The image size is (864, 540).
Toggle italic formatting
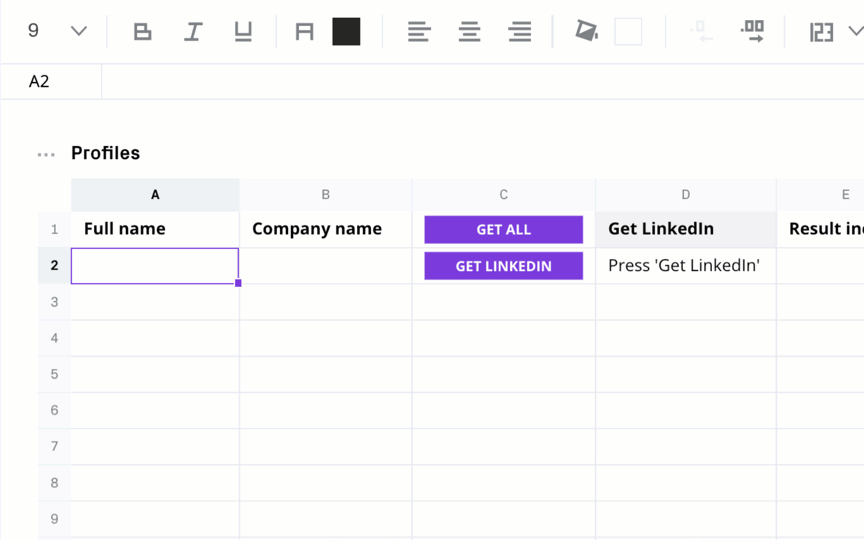point(193,31)
